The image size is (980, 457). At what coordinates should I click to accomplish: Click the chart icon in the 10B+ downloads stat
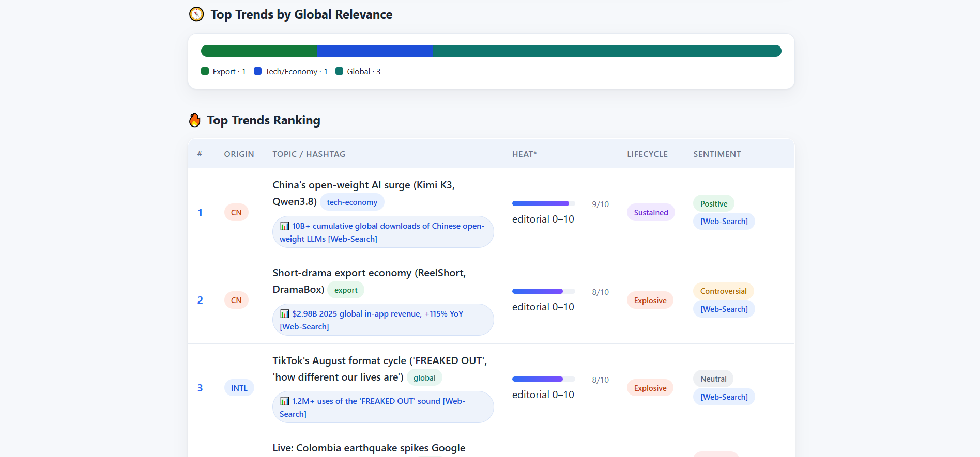coord(285,226)
